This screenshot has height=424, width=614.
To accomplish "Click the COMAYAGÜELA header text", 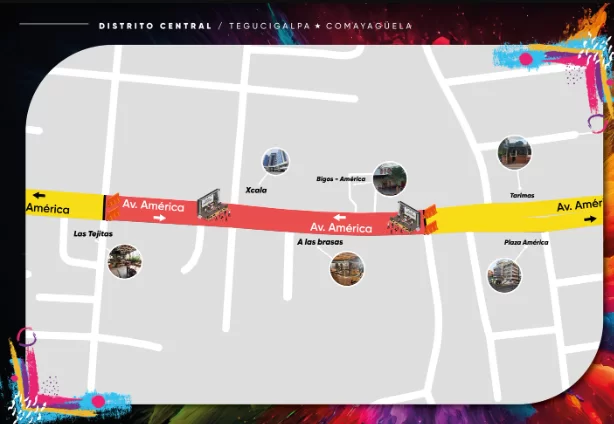I will click(369, 26).
